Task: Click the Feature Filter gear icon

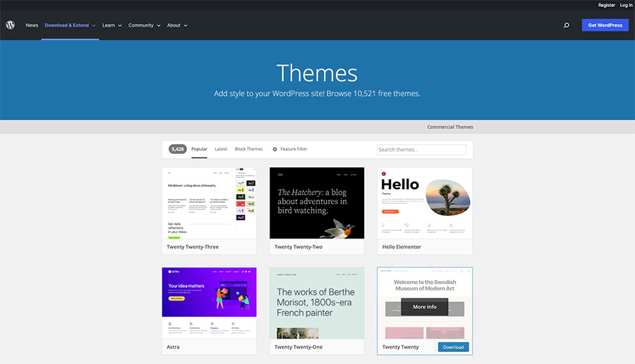Action: tap(275, 150)
